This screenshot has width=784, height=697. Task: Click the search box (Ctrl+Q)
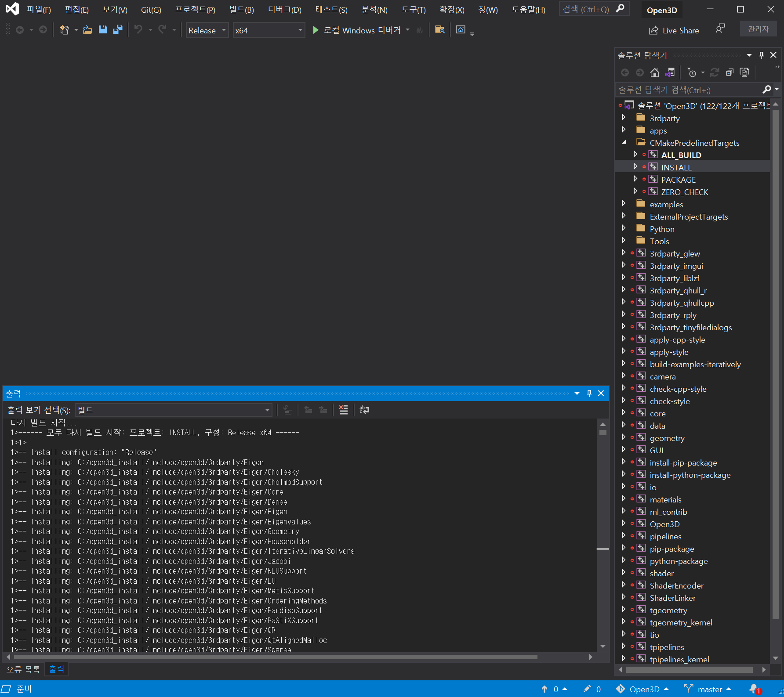coord(594,9)
